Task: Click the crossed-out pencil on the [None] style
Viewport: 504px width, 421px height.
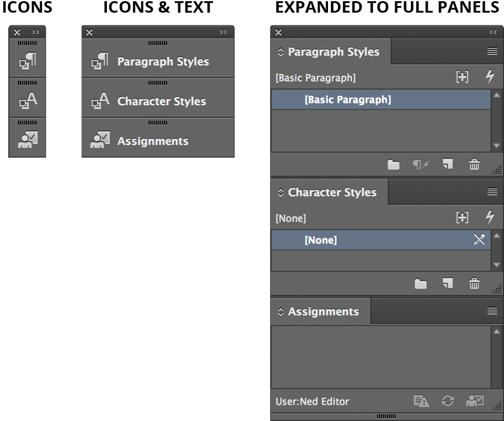Action: click(479, 239)
